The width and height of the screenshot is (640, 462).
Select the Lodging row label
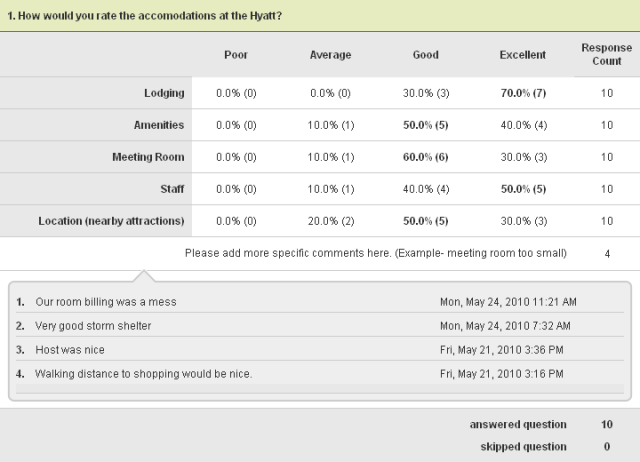coord(164,94)
